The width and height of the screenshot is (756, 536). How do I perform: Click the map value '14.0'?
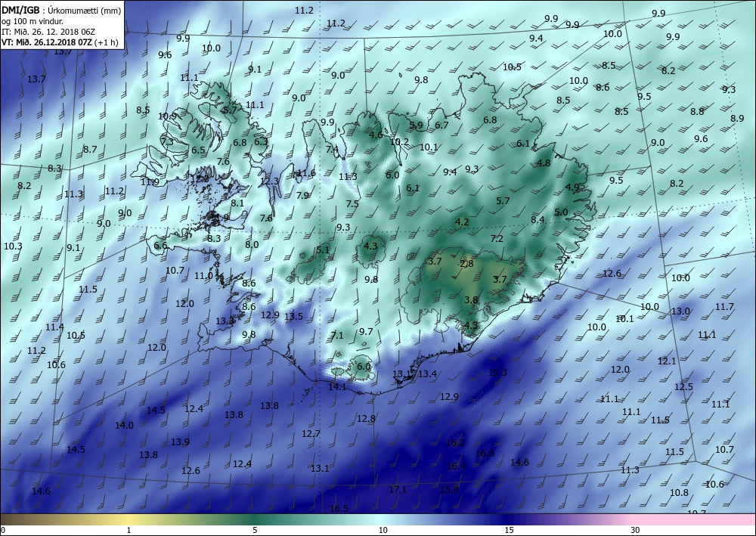(124, 425)
